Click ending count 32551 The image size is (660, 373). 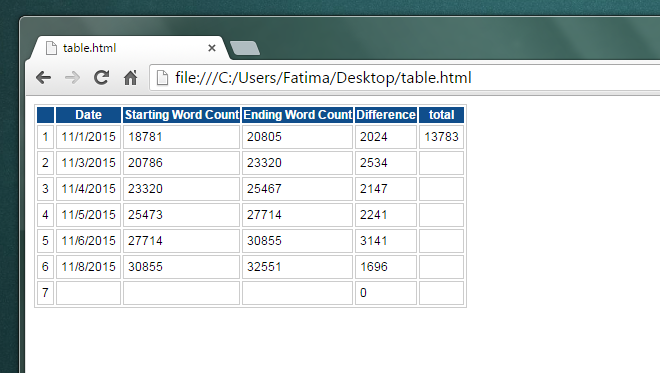pos(297,267)
